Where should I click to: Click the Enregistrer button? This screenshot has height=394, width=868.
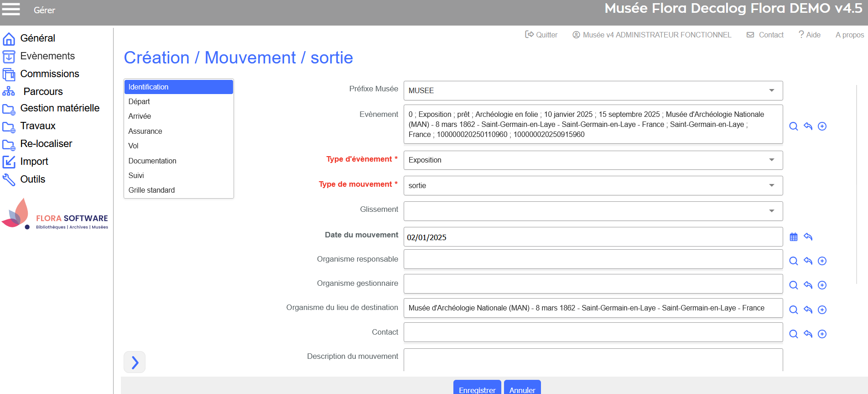coord(477,389)
